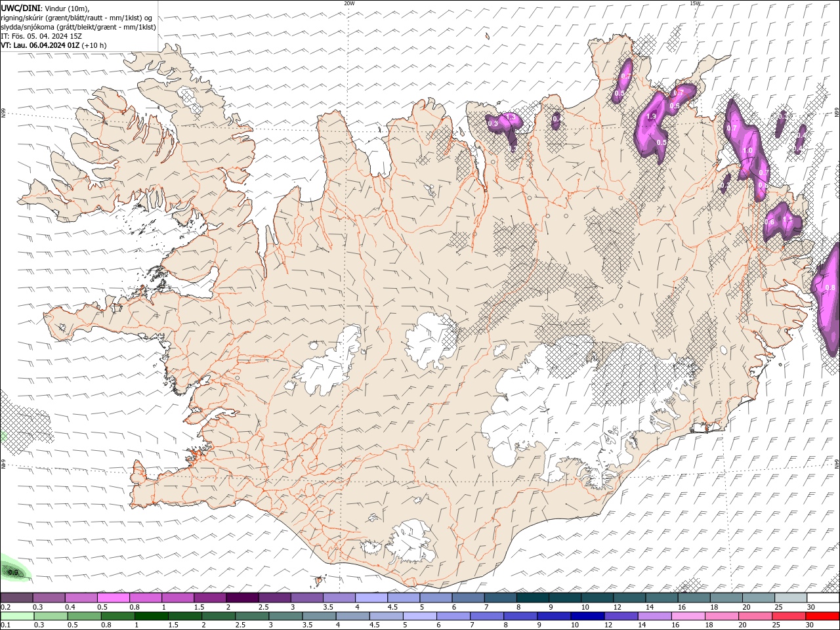This screenshot has width=840, height=630.
Task: Select the upper-row legend swatch labeled 12
Action: click(x=630, y=598)
